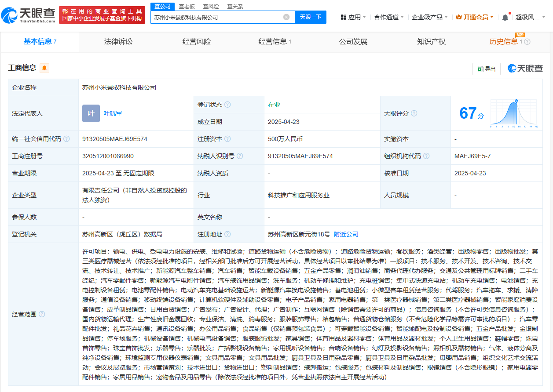Viewport: 553px width, 392px height.
Task: Click the 叶 avatar of legal representative
Action: coord(91,113)
